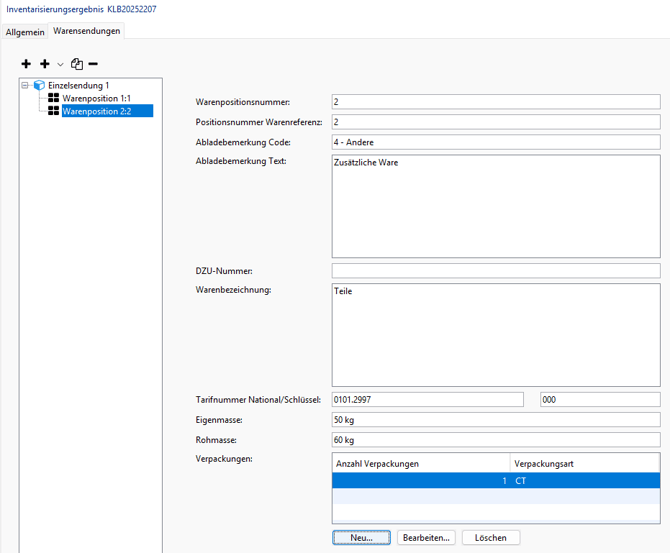This screenshot has width=670, height=553.
Task: Click the Tarifnummer National/Schlüssel label
Action: (258, 400)
